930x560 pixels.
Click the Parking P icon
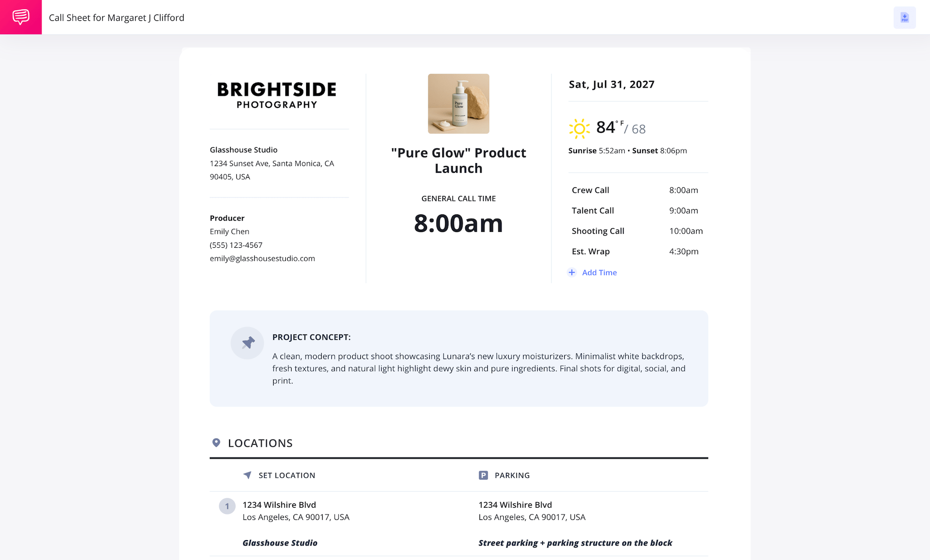pyautogui.click(x=483, y=475)
